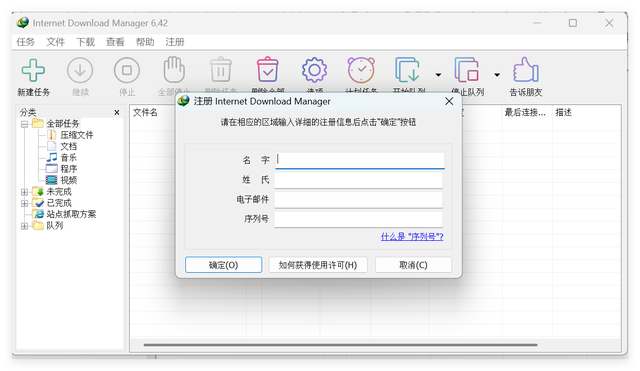Click the Tell a Friend thumbs-up icon
The width and height of the screenshot is (640, 371).
pos(526,70)
